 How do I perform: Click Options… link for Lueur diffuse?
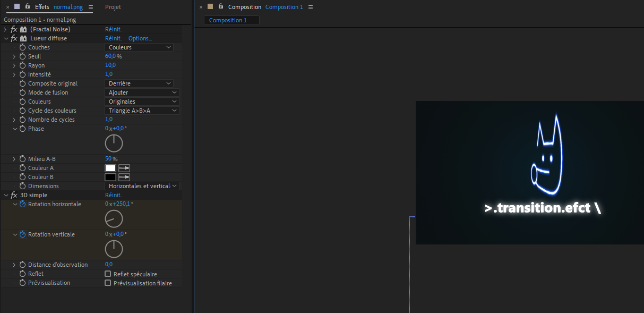click(x=140, y=38)
